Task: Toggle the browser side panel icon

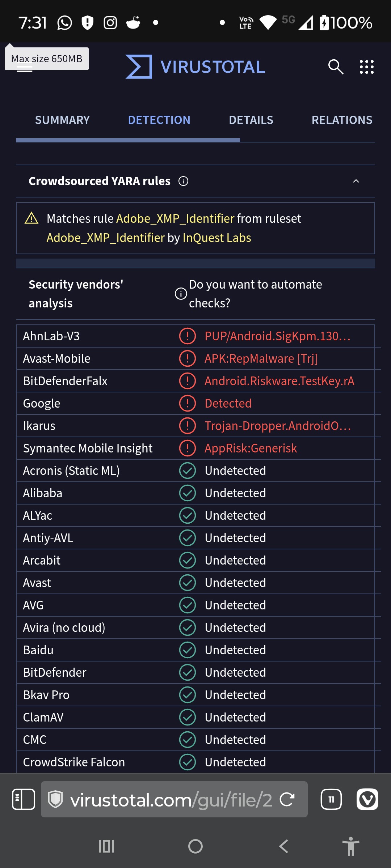Action: pos(24,799)
